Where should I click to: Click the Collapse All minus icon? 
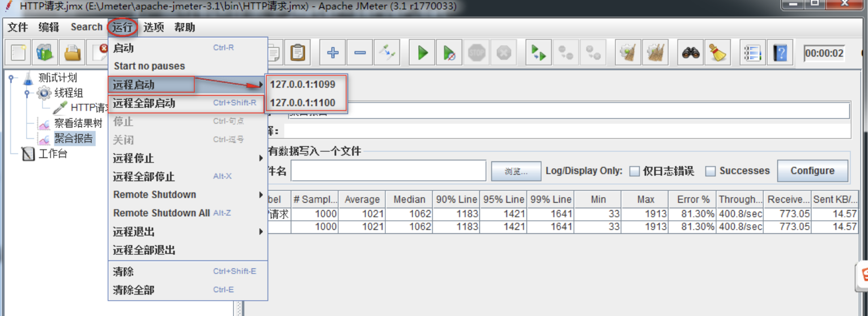pos(360,53)
